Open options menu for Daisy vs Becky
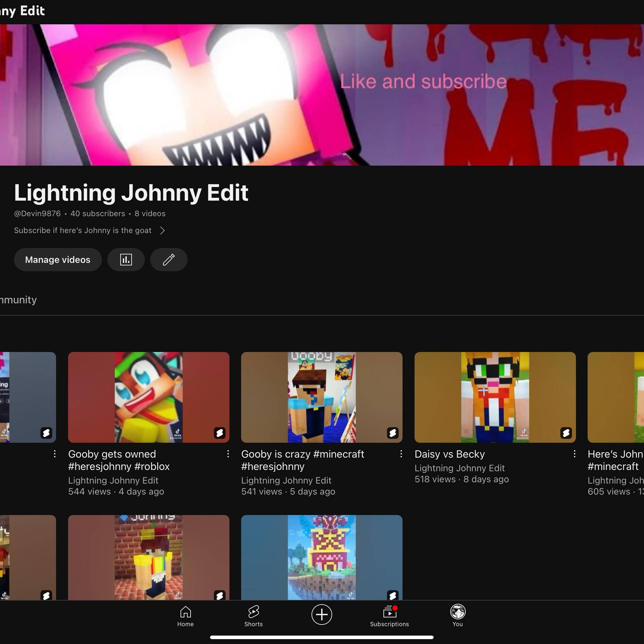644x644 pixels. (574, 454)
